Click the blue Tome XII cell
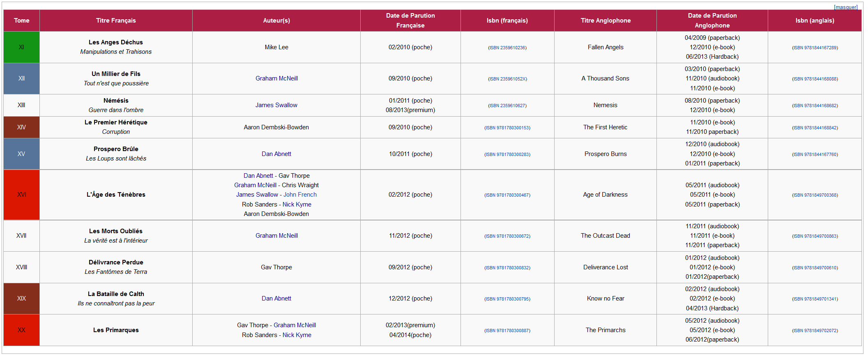This screenshot has width=868, height=358. (x=21, y=78)
